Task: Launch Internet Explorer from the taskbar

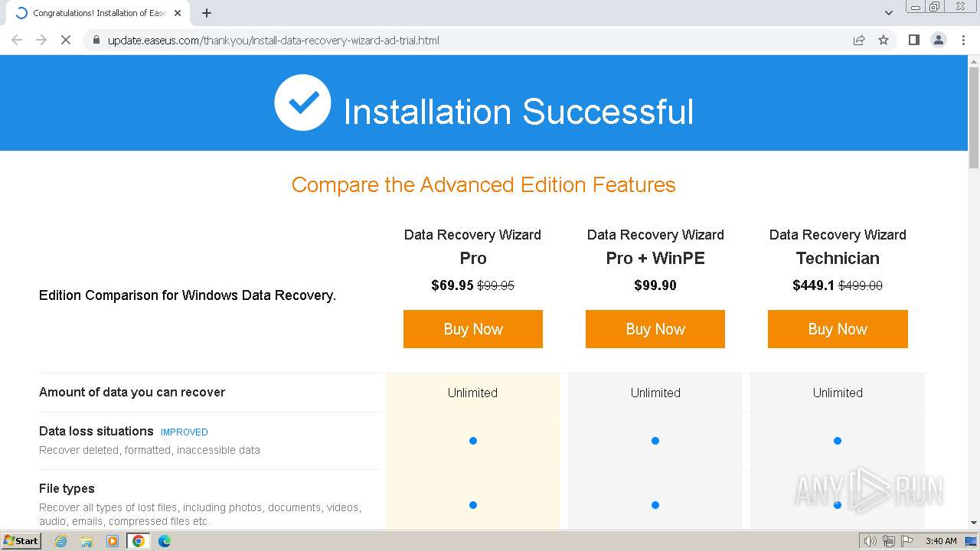Action: pyautogui.click(x=61, y=541)
